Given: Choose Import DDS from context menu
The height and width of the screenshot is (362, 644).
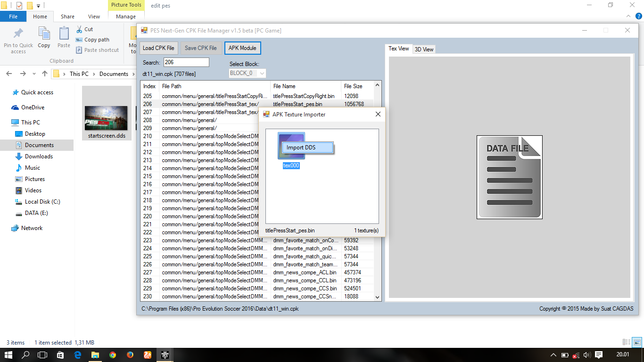Looking at the screenshot, I should point(308,148).
